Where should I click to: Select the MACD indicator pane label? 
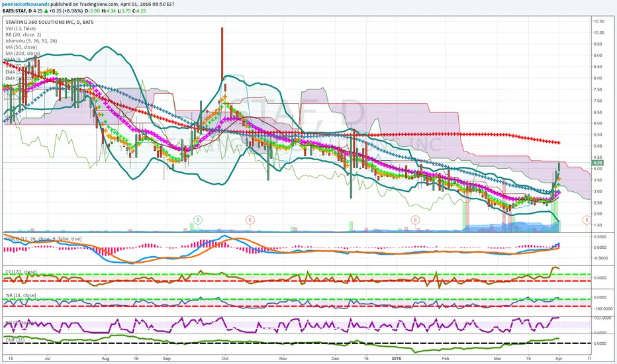pos(43,239)
